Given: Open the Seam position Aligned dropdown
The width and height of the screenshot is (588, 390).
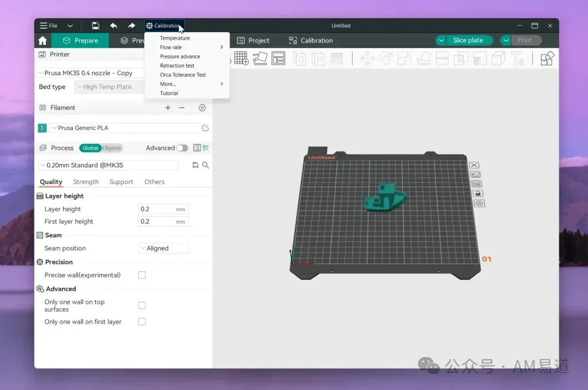Looking at the screenshot, I should 163,248.
